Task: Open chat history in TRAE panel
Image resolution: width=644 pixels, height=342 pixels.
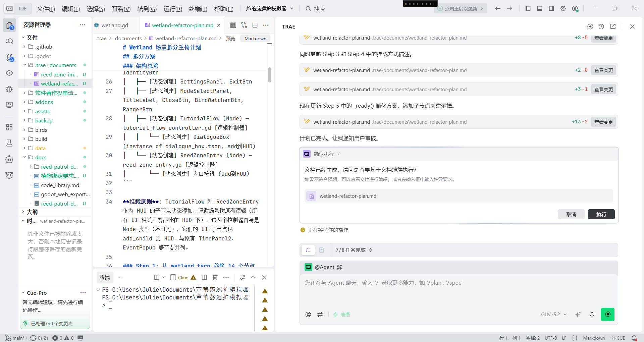Action: [x=601, y=26]
